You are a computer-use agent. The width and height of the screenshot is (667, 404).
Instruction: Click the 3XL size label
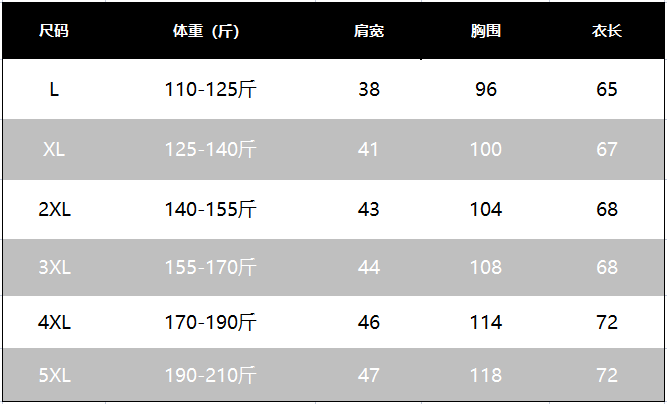click(54, 269)
